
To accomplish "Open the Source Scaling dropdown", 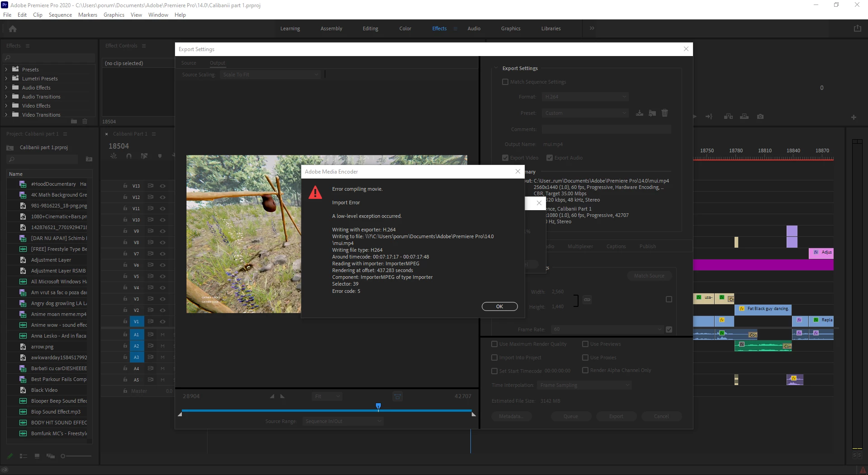I will click(270, 75).
